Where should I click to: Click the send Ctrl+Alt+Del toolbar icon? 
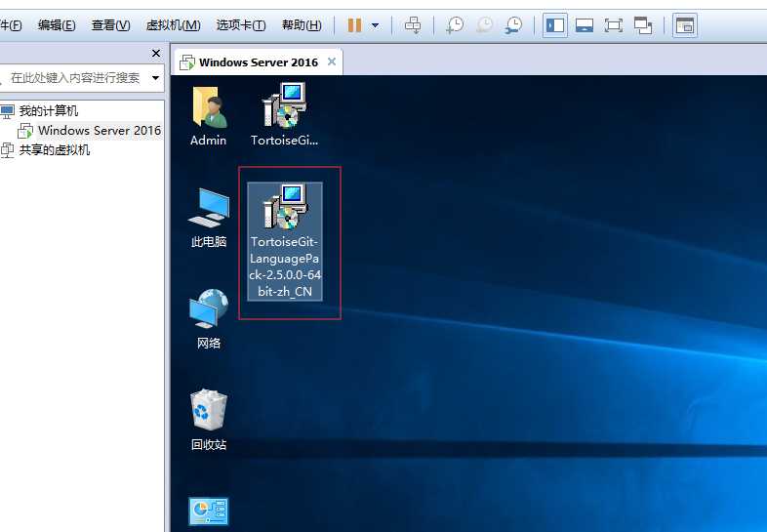(413, 25)
